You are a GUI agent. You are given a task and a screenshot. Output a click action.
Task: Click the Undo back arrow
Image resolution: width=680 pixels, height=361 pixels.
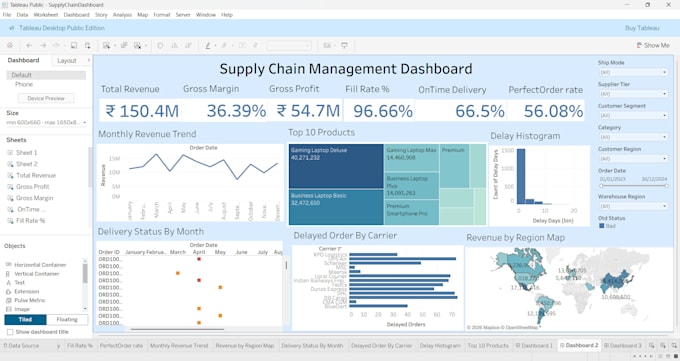[x=29, y=45]
